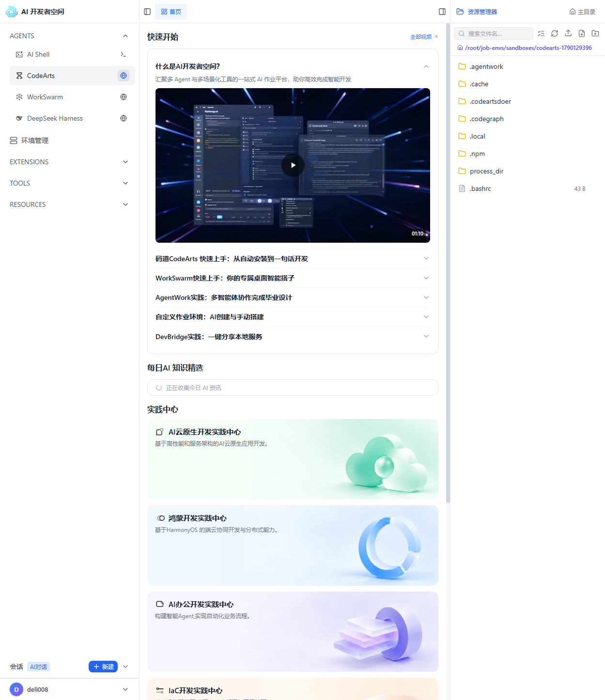This screenshot has width=605, height=700.
Task: Open the AI云原生开发实践中心 card
Action: (293, 459)
